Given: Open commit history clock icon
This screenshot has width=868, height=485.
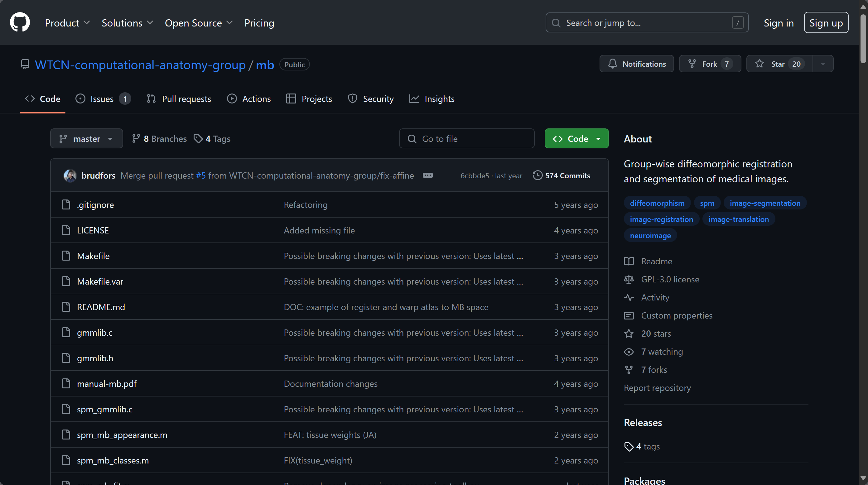Looking at the screenshot, I should pos(538,175).
